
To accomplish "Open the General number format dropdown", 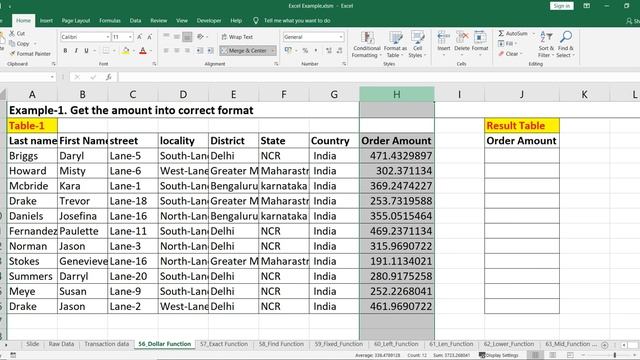I will [340, 37].
